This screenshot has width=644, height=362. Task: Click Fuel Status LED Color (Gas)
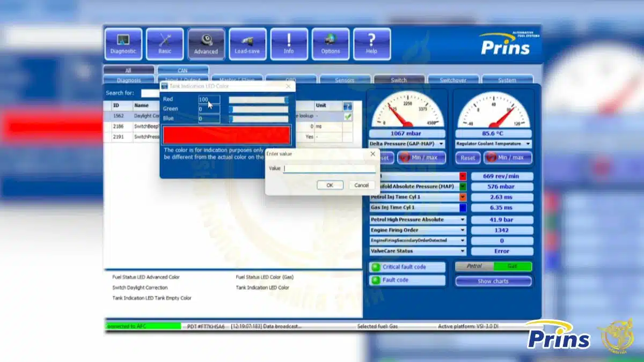[265, 277]
